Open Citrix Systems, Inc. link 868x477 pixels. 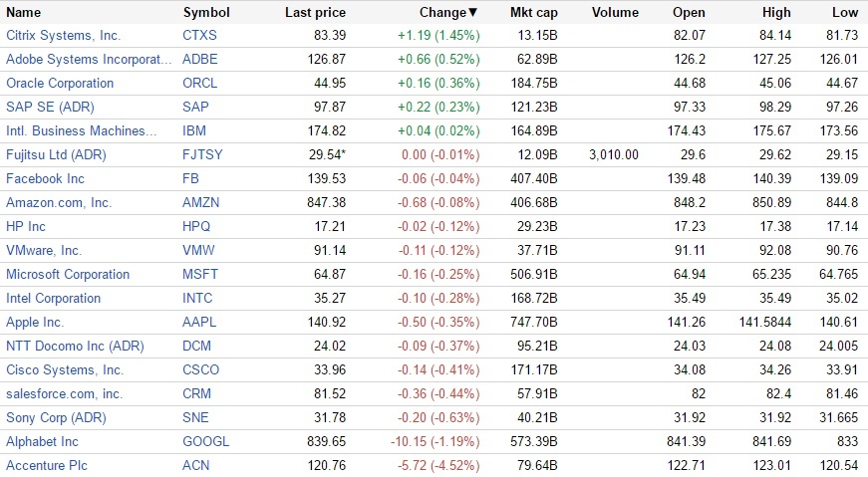63,35
